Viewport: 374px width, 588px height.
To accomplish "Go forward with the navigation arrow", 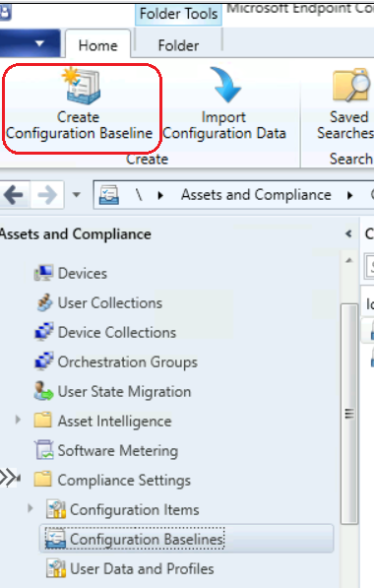I will tap(47, 195).
